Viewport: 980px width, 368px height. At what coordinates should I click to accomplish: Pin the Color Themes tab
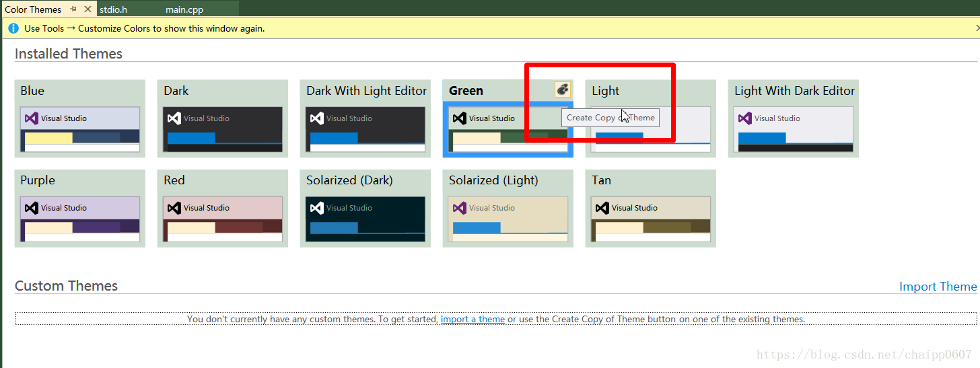point(73,9)
